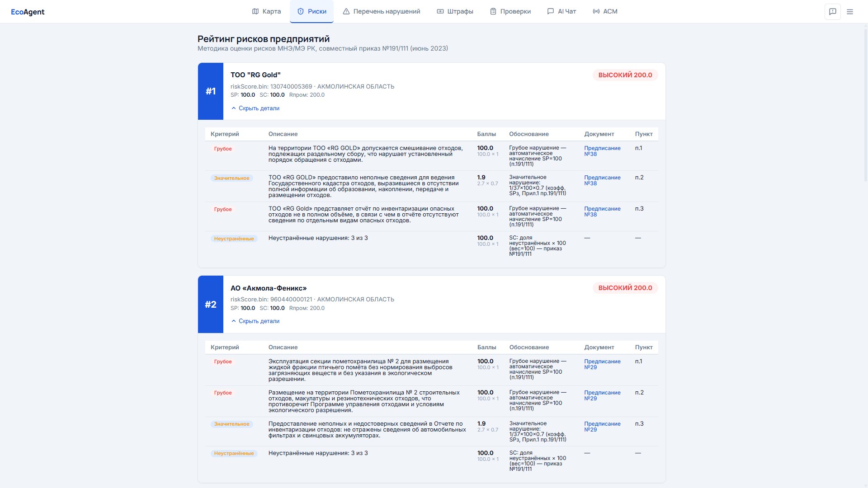Click the warning triangle icon for violations list

click(x=346, y=11)
